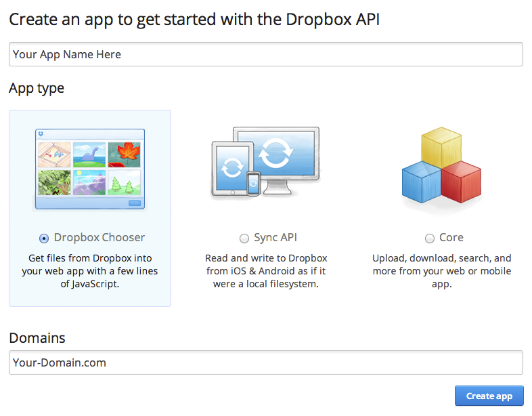This screenshot has height=416, width=532.
Task: Focus the app name input field
Action: click(x=265, y=54)
